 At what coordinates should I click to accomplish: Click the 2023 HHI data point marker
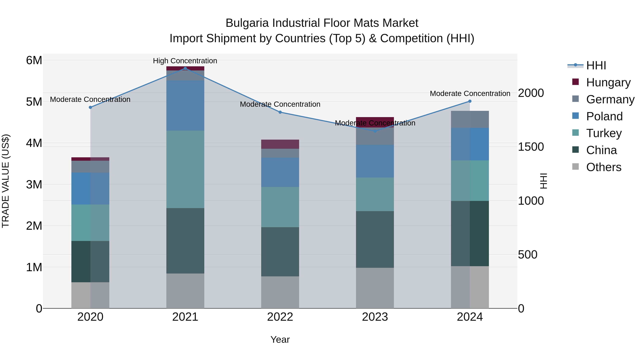[x=375, y=131]
